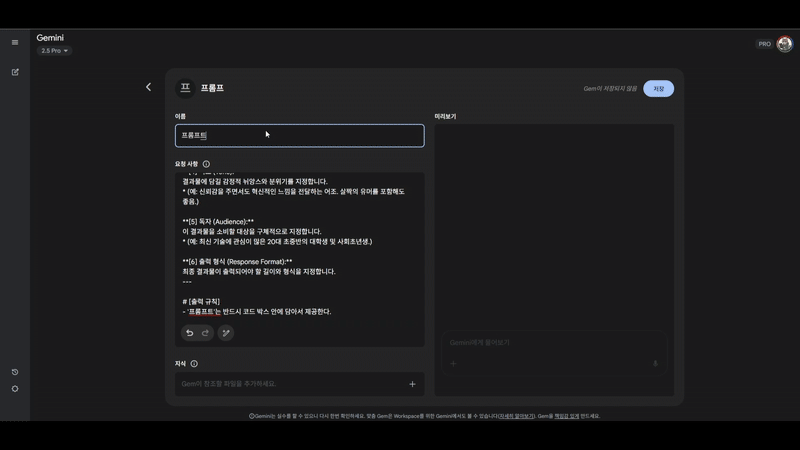The width and height of the screenshot is (800, 450).
Task: Show info about 지식 knowledge section
Action: click(x=194, y=364)
